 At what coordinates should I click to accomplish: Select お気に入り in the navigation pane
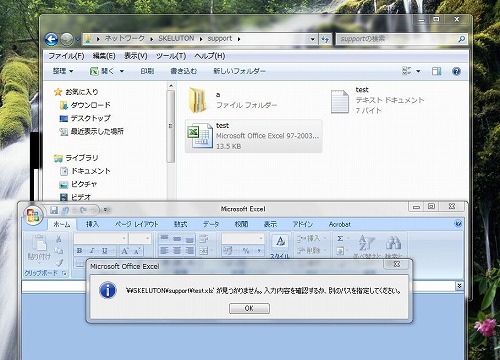76,92
